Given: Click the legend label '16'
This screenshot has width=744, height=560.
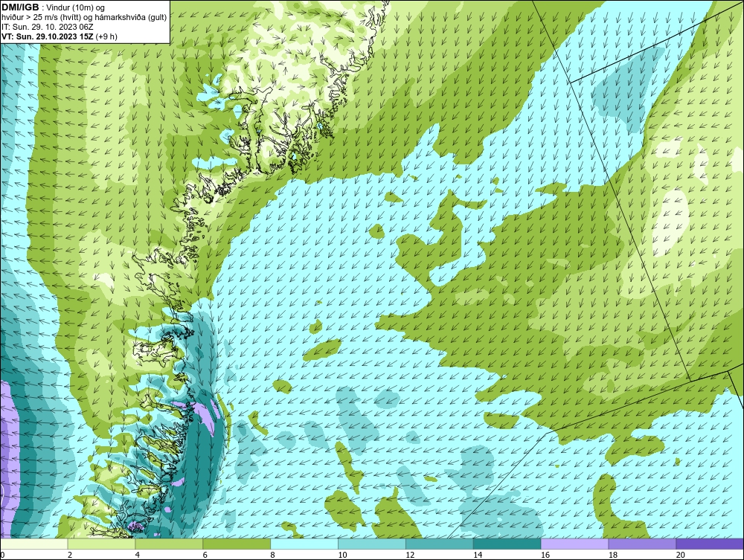Looking at the screenshot, I should pyautogui.click(x=545, y=555).
